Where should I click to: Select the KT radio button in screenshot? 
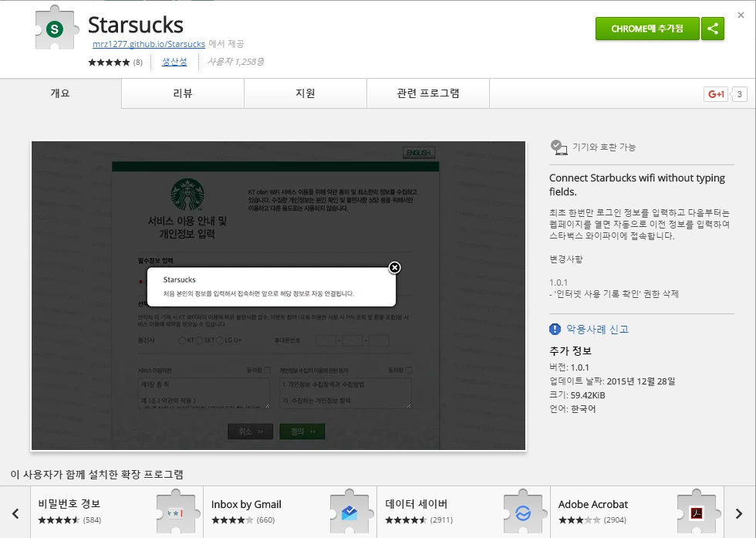coord(182,340)
